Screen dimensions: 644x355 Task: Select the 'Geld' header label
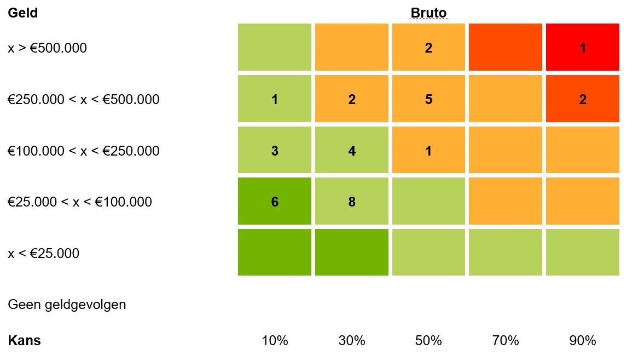tap(23, 13)
